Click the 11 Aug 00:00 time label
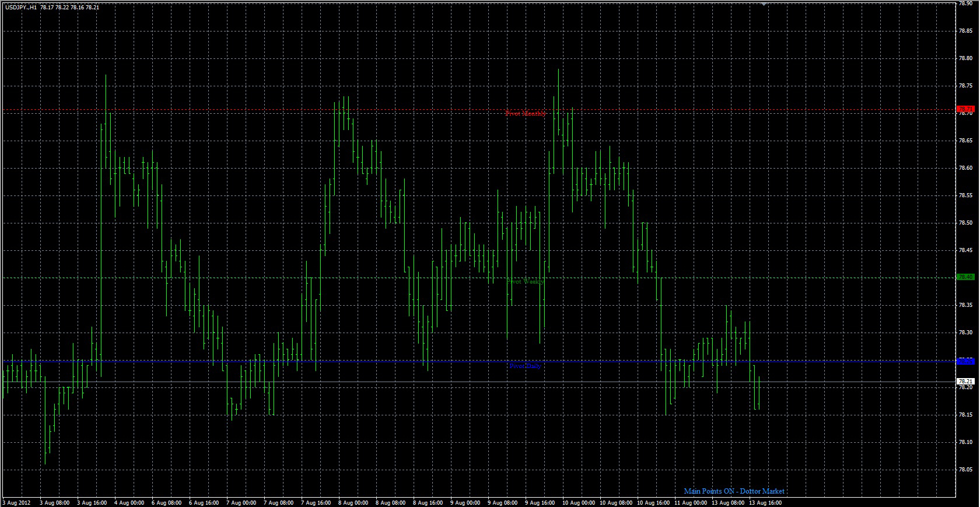 [x=691, y=503]
